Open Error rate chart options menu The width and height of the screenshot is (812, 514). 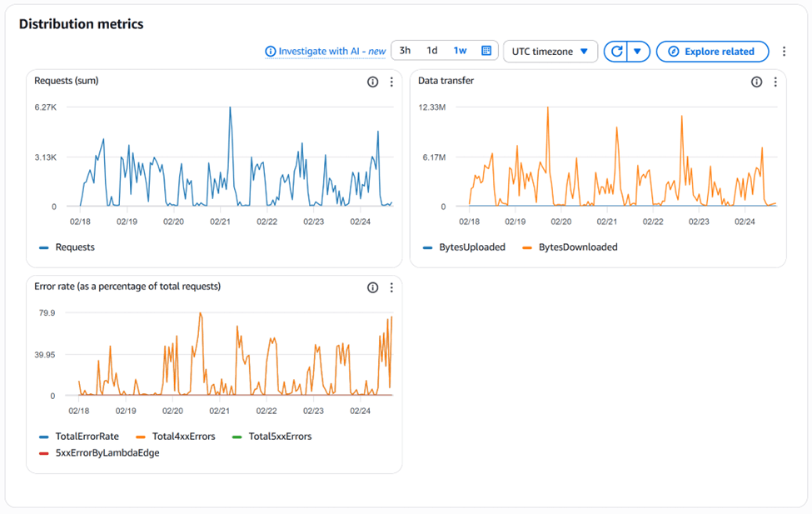point(391,287)
